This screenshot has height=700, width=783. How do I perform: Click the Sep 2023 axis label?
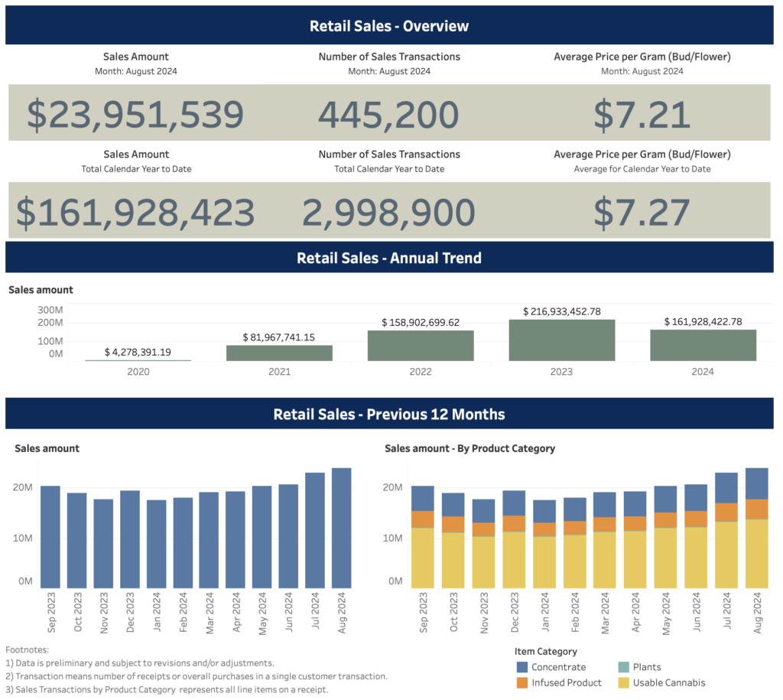tap(52, 609)
